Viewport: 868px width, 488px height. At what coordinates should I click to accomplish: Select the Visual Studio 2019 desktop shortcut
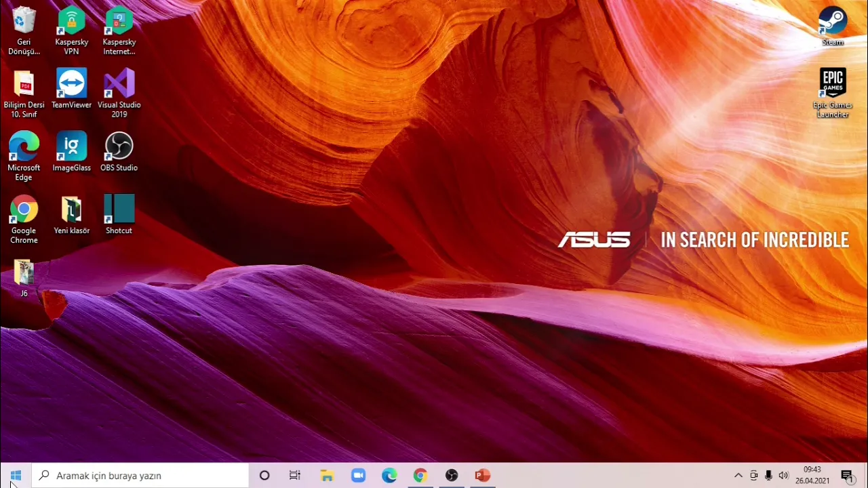pos(119,94)
